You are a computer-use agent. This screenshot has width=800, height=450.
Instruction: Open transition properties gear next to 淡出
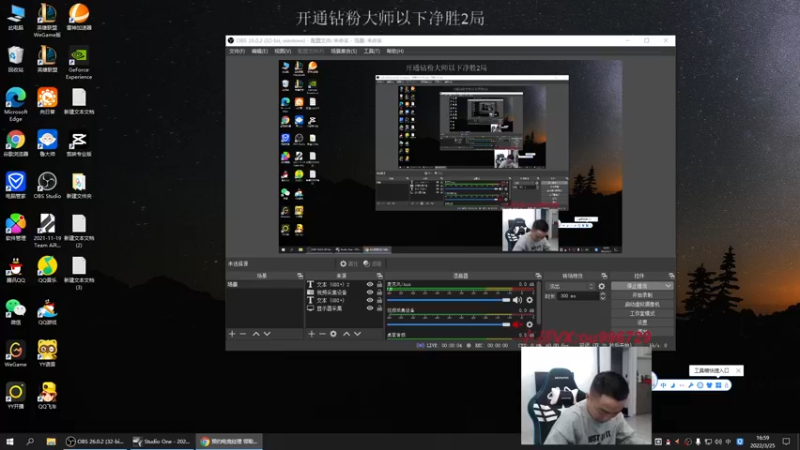[x=602, y=286]
